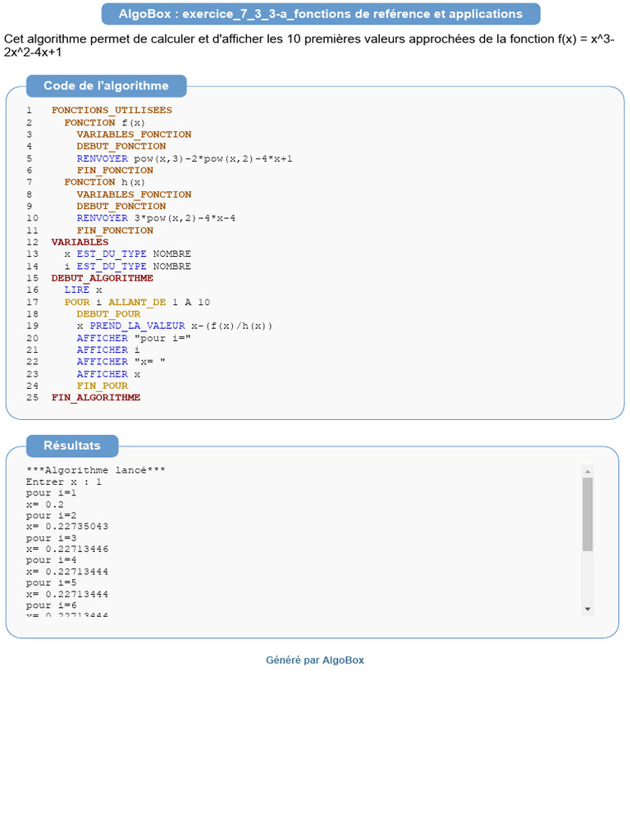Click result 'pour i=4'
The width and height of the screenshot is (630, 840).
[52, 560]
